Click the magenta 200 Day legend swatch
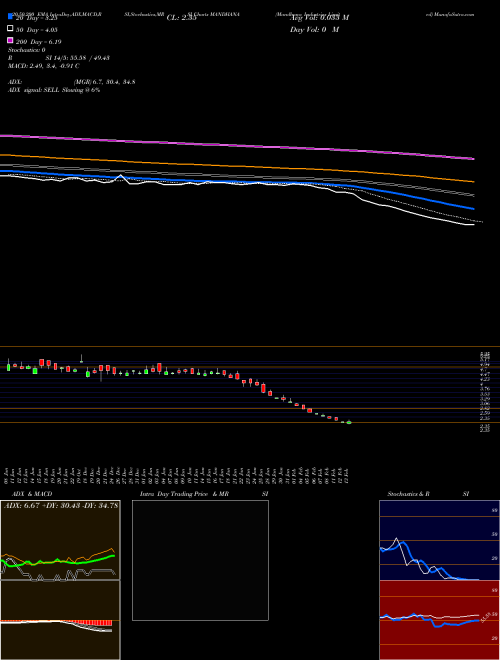Image resolution: width=500 pixels, height=660 pixels. click(x=10, y=40)
